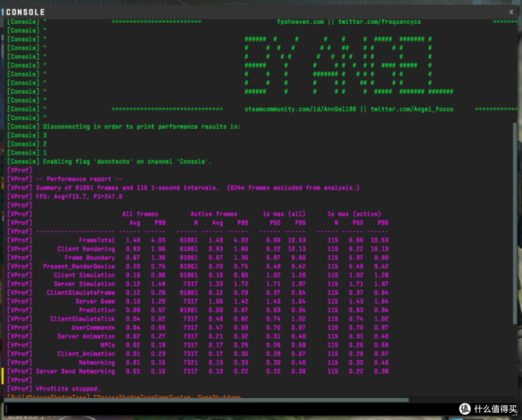The width and height of the screenshot is (522, 420).
Task: Click twitter.com/Angel_foxxo text
Action: (412, 109)
